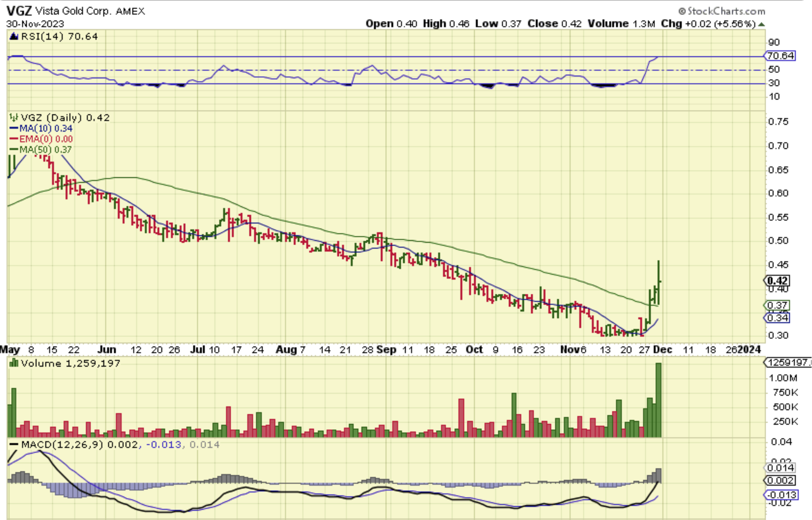
Task: Click the VGZ Daily candlestick icon
Action: (x=14, y=118)
